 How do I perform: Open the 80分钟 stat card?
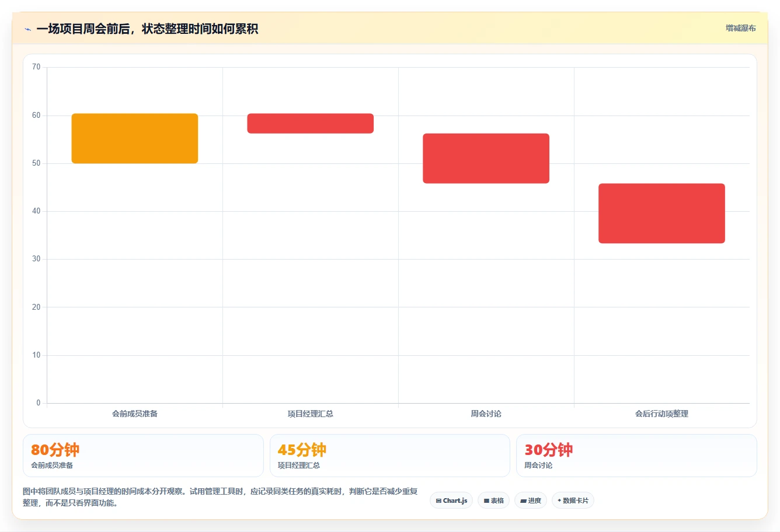pos(143,456)
